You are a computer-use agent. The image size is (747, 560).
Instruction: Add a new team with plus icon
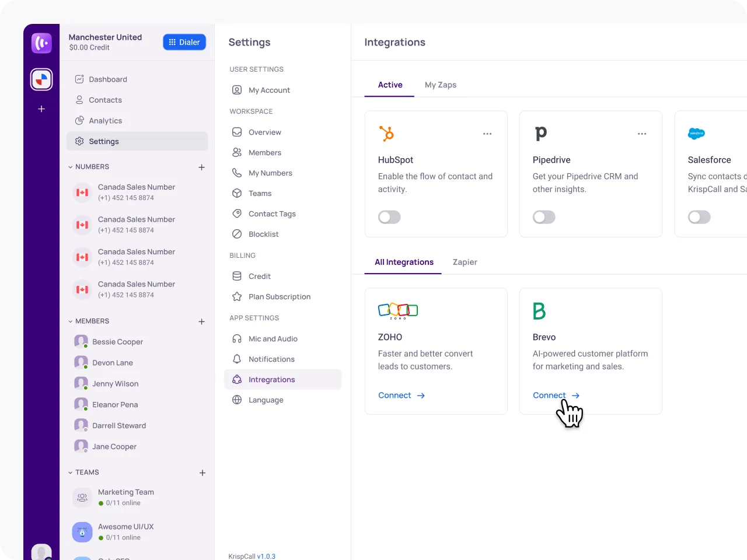(203, 473)
